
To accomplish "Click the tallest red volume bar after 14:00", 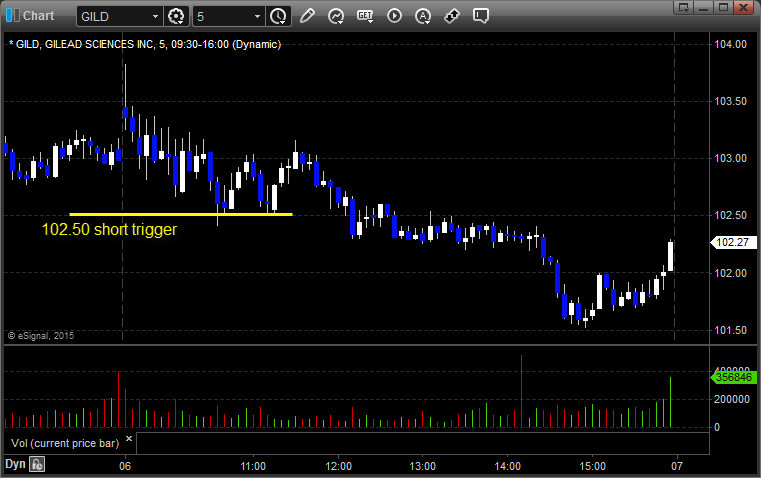I will [522, 391].
